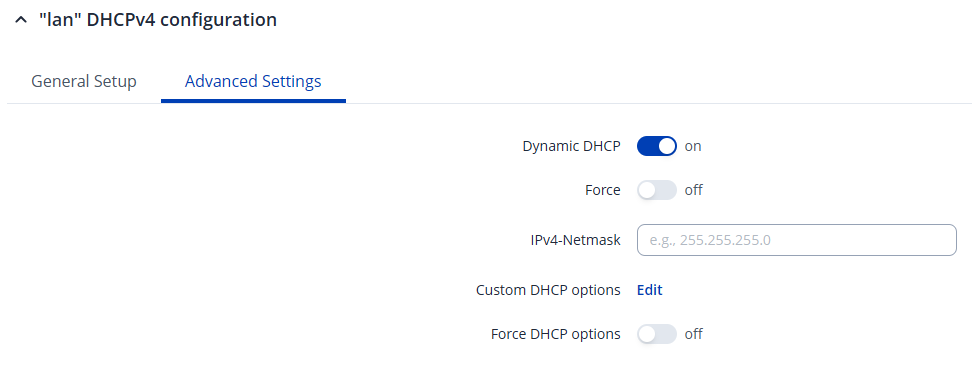Click the Dynamic DHCP field label
This screenshot has height=380, width=972.
(572, 147)
